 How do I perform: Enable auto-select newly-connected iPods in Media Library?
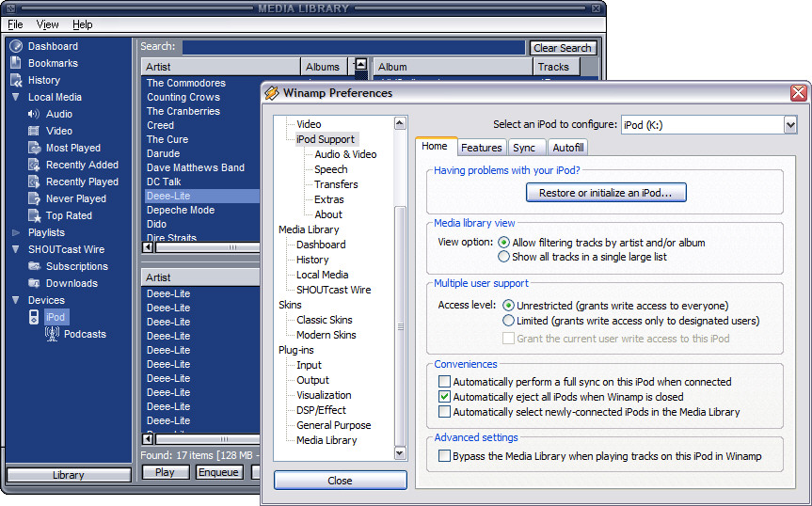[x=444, y=412]
